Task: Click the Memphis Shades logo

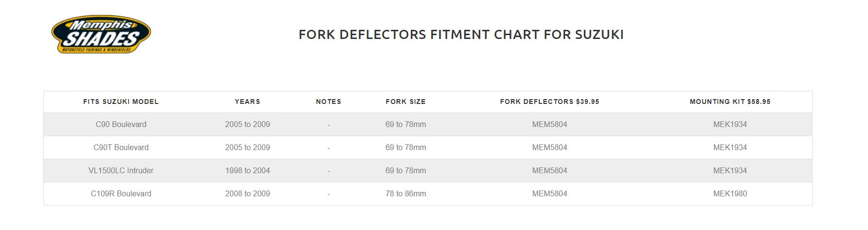Action: pyautogui.click(x=101, y=34)
